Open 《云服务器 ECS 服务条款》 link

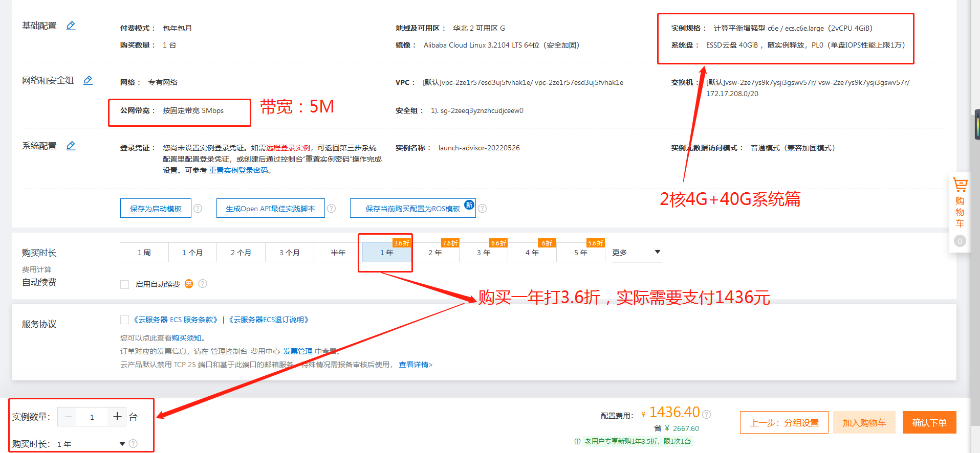(x=176, y=320)
